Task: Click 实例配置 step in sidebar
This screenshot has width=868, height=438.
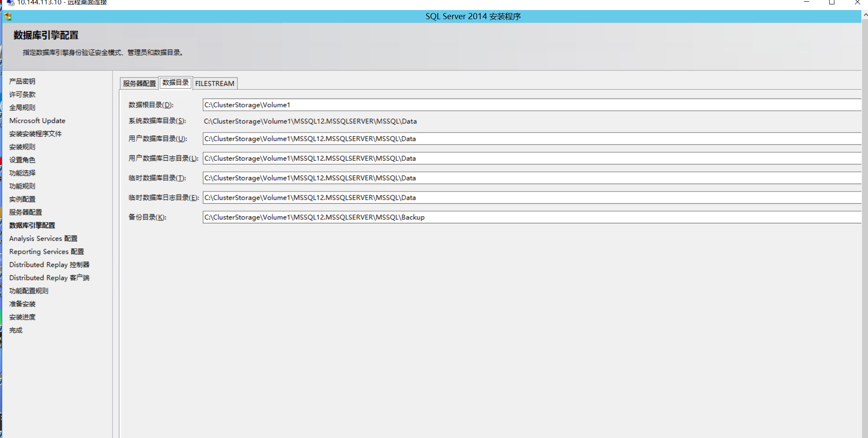Action: (x=22, y=199)
